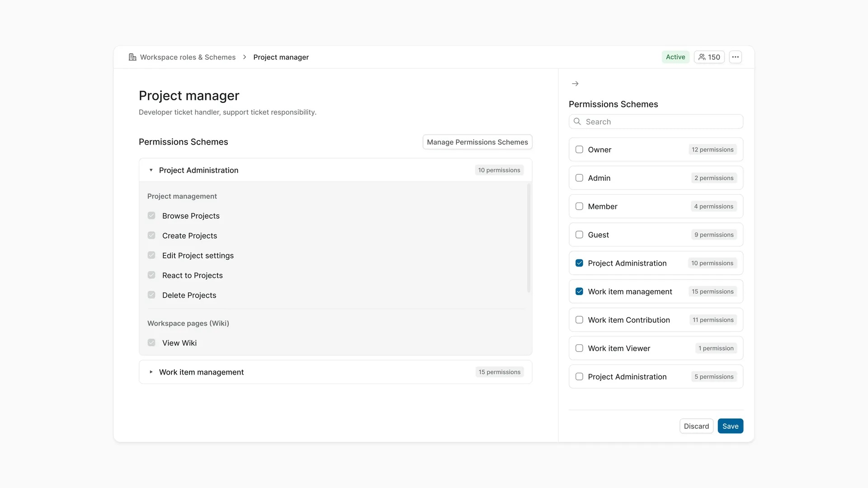Check the Work item Contribution scheme
The image size is (868, 488).
579,320
